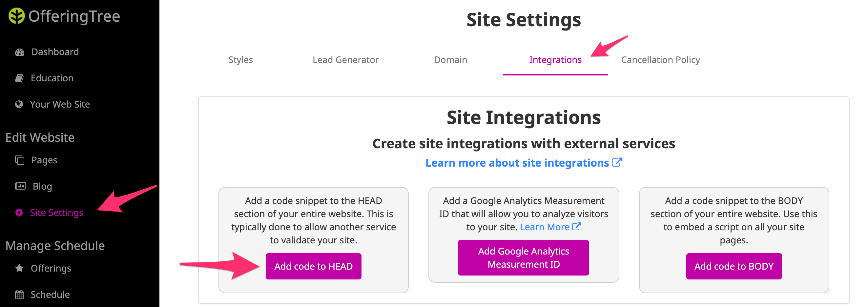Click the BODY code snippet description text
The width and height of the screenshot is (868, 307).
734,220
